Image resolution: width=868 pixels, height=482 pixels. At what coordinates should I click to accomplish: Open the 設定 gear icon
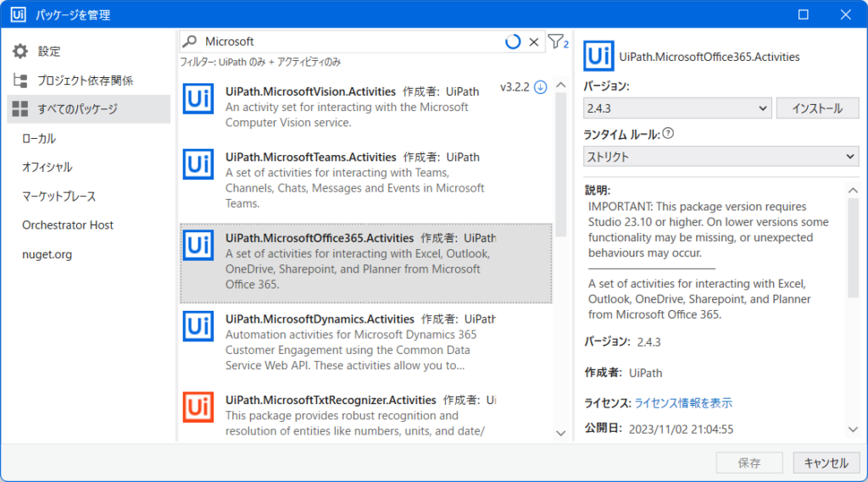(20, 52)
